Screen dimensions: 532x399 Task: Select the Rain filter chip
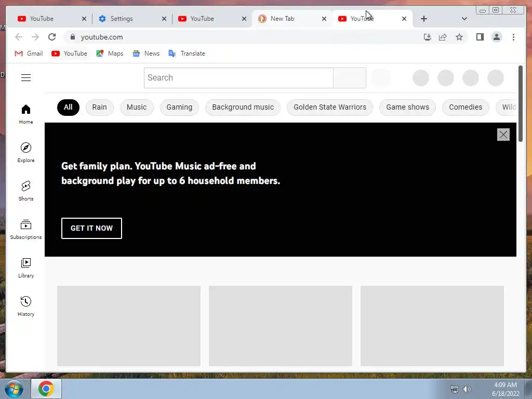(99, 107)
